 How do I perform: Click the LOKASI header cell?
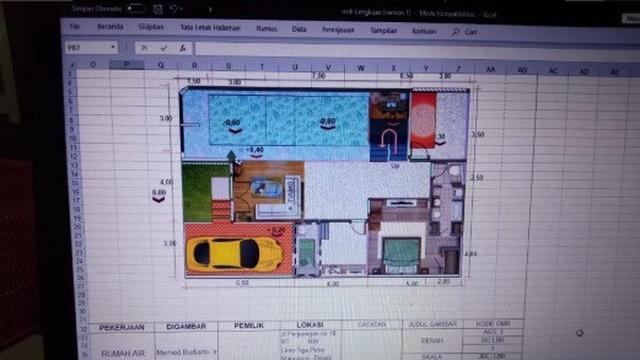[310, 325]
